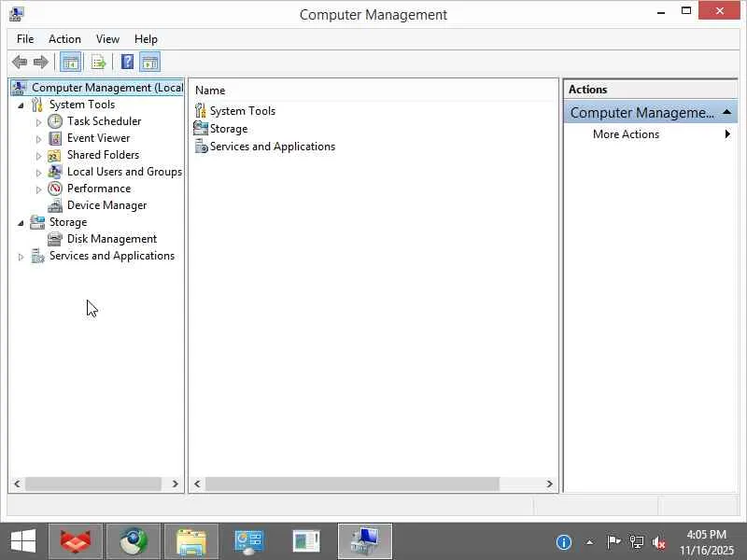Select Event Viewer label in the tree

99,138
